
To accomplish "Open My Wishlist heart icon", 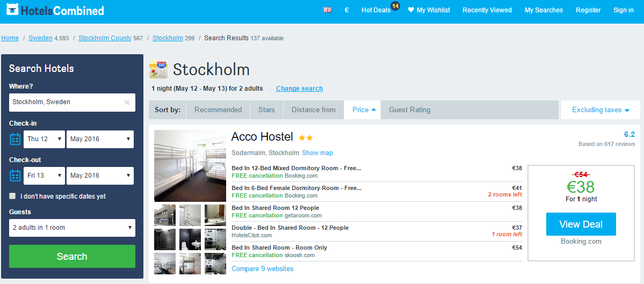I will click(x=411, y=10).
